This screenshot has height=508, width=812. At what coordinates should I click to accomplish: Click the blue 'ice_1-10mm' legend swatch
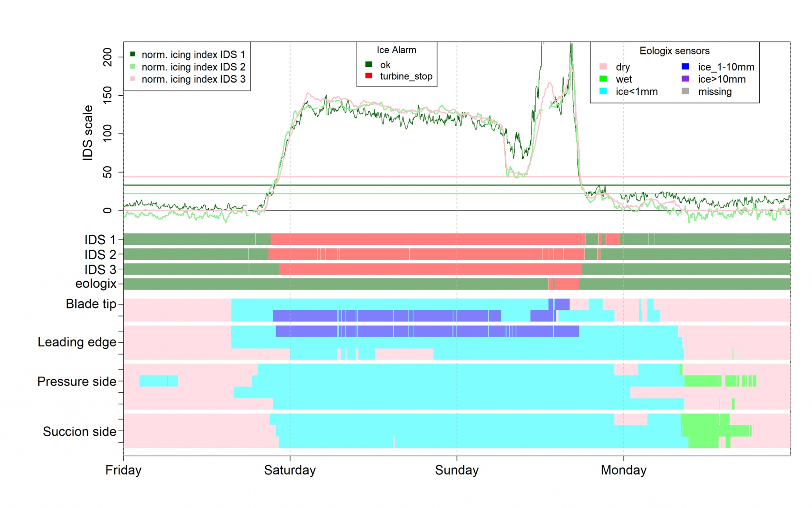tap(685, 67)
